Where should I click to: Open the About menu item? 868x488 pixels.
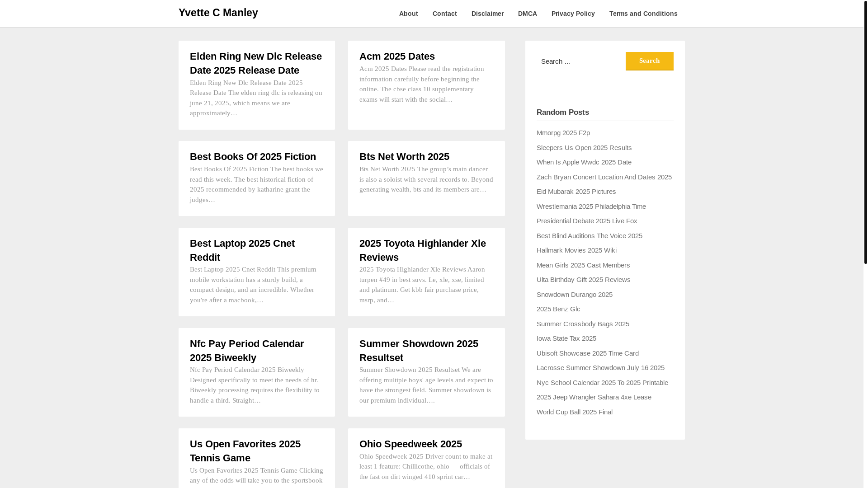pyautogui.click(x=408, y=14)
